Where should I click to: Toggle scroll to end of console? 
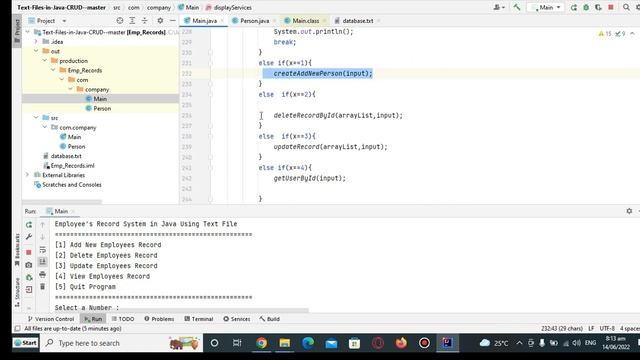(x=42, y=262)
